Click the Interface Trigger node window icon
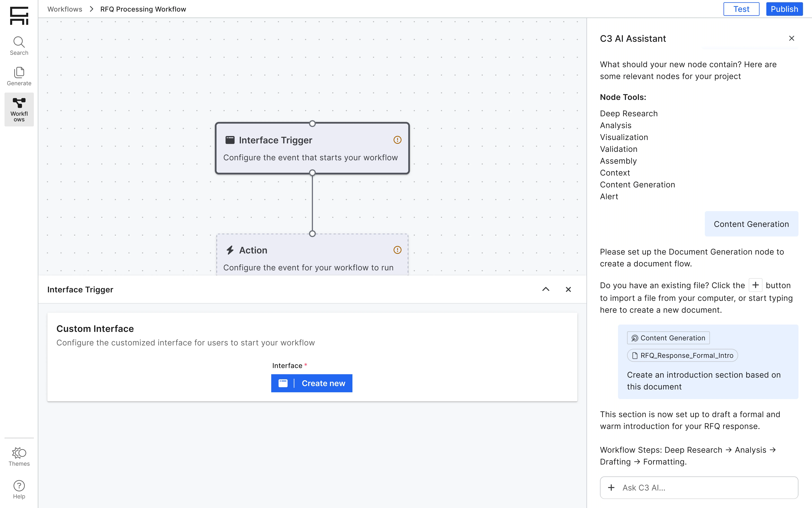 click(230, 140)
